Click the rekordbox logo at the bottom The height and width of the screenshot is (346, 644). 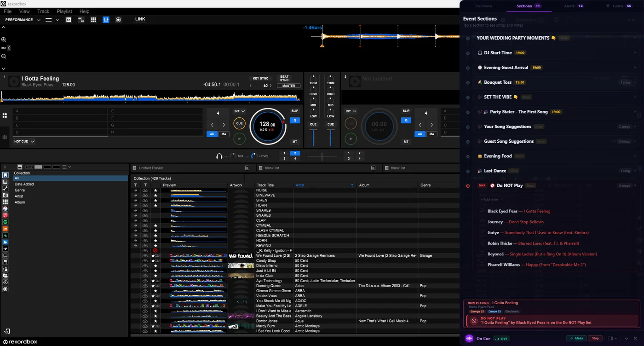[20, 342]
